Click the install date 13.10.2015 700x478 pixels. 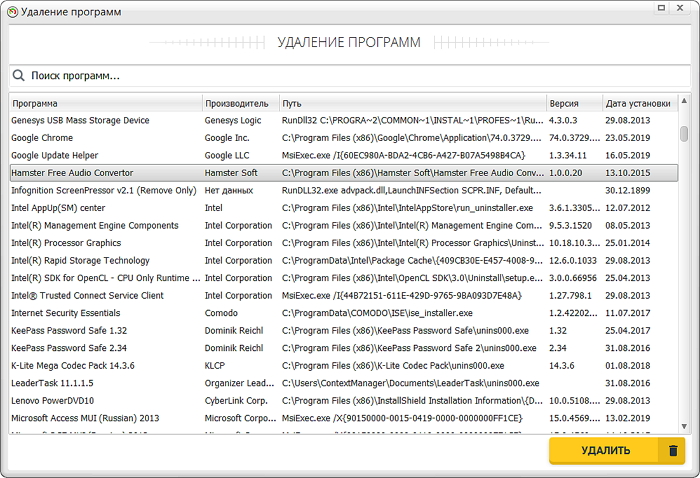pos(628,173)
